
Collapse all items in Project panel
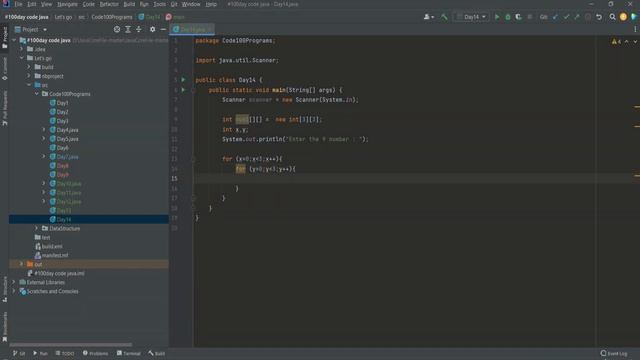[x=139, y=29]
